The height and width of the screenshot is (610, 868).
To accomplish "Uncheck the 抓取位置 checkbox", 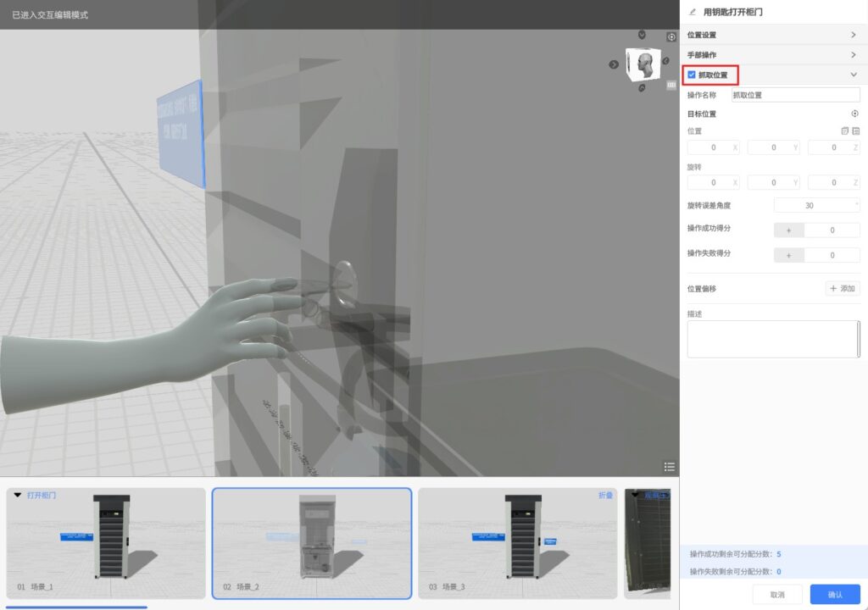I will [x=692, y=75].
